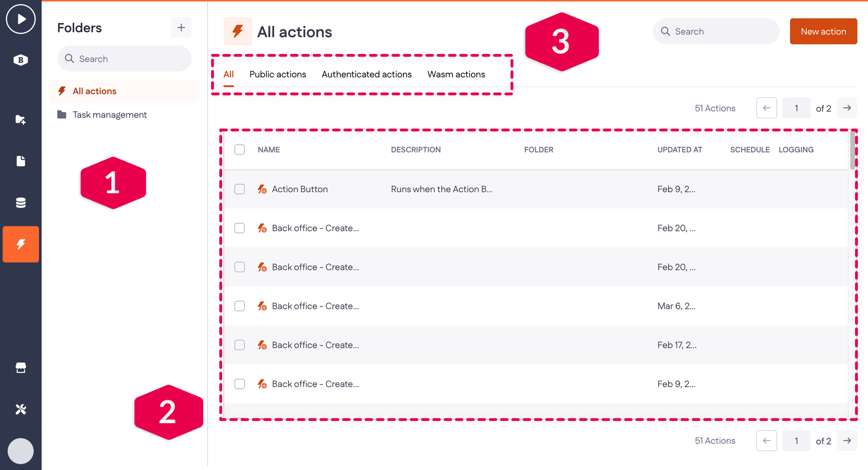Toggle the select-all checkbox in table header

[x=240, y=149]
